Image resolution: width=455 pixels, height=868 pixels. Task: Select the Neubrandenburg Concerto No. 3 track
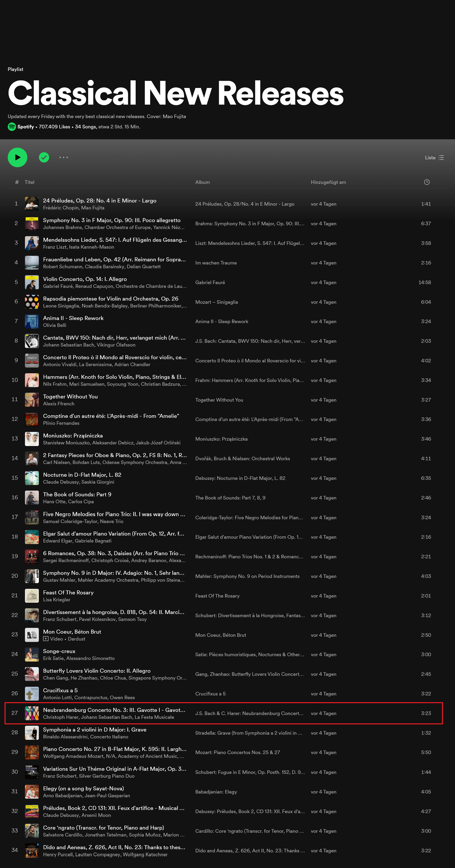[x=224, y=713]
